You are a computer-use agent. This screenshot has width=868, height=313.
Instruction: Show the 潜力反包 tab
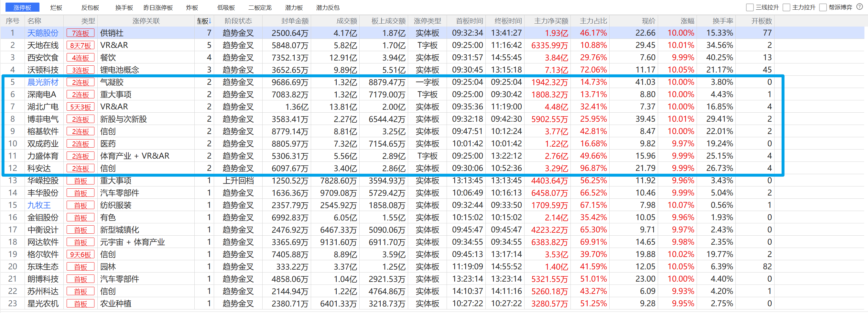[x=328, y=7]
